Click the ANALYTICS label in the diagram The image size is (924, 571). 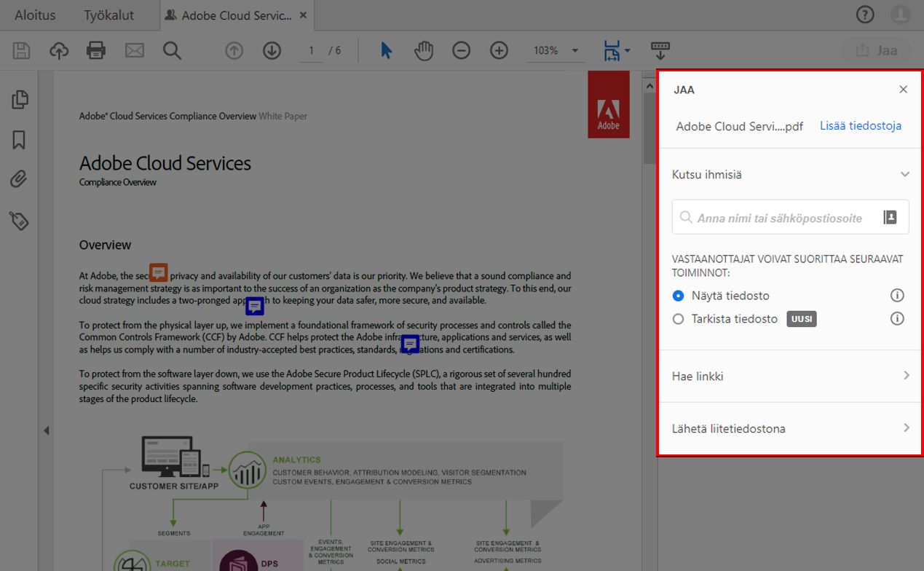(296, 460)
